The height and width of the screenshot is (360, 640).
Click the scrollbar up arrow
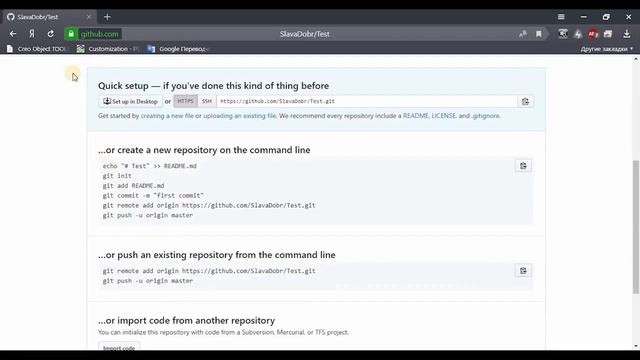tap(636, 59)
